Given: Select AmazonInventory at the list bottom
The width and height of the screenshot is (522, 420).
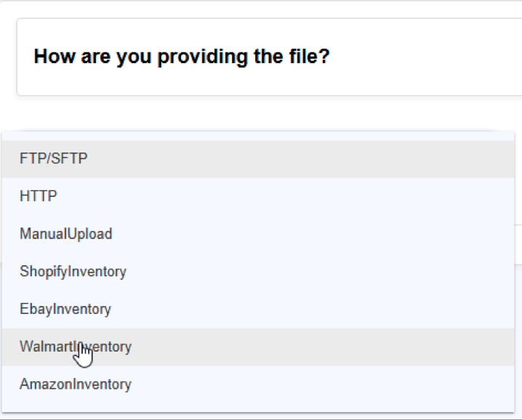Looking at the screenshot, I should click(258, 384).
